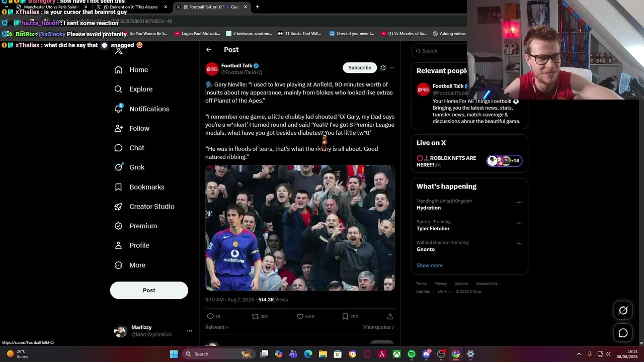644x362 pixels.
Task: Expand the Relevant replies sort dropdown
Action: pos(217,327)
